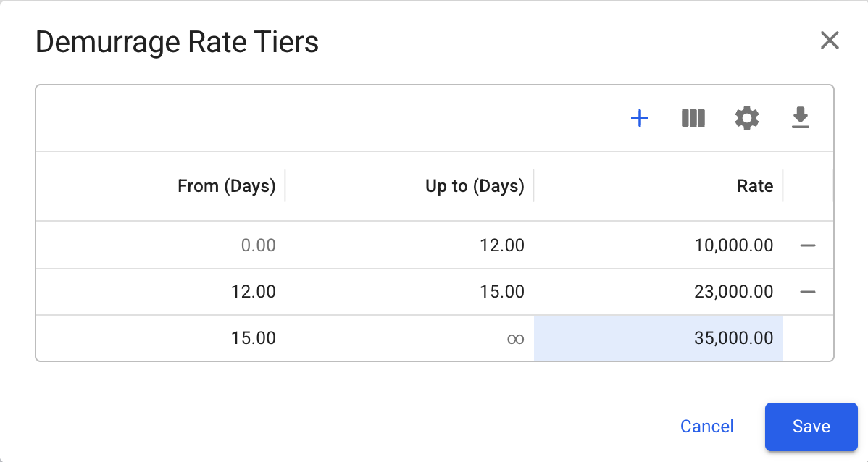Edit first row's Up to value 12.00
This screenshot has width=868, height=462.
(x=409, y=245)
